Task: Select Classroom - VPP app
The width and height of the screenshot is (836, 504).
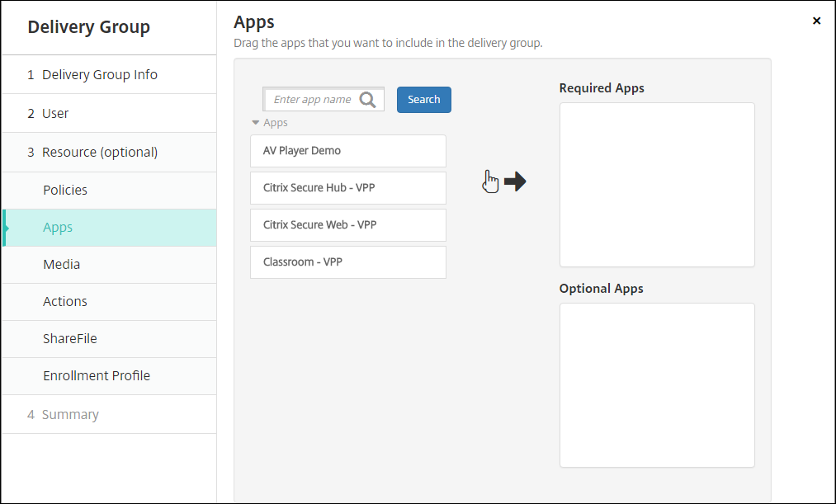Action: click(x=347, y=262)
